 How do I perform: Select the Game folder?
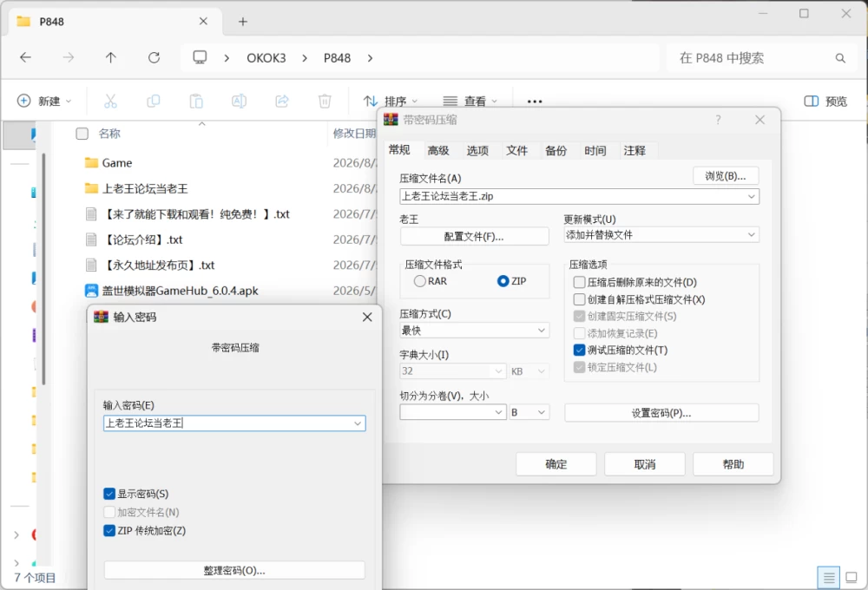(x=117, y=163)
